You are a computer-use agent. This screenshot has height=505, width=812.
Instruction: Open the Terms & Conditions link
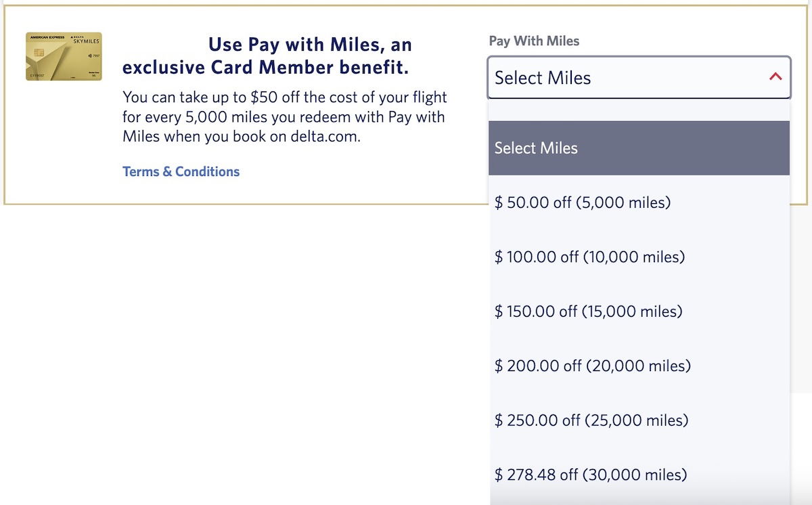[181, 172]
